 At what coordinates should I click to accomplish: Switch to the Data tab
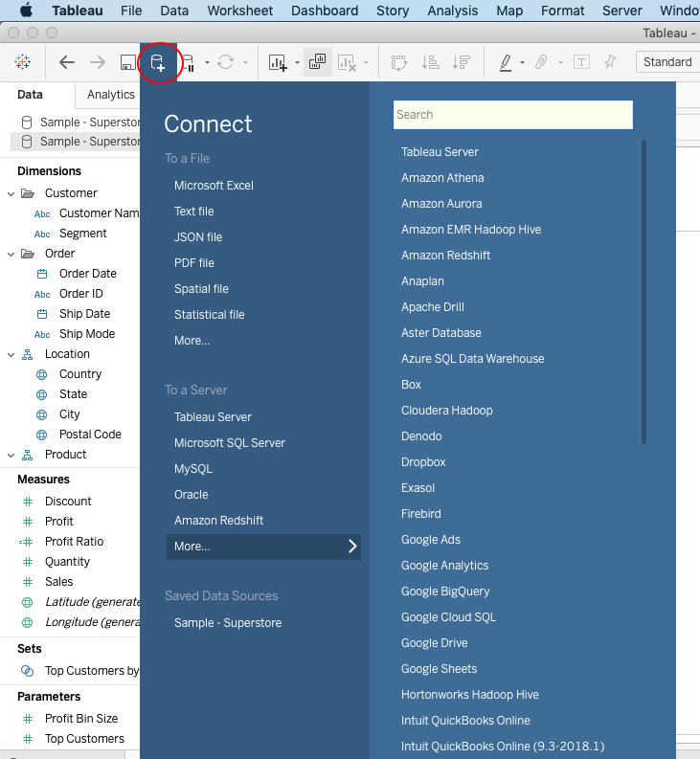point(30,95)
